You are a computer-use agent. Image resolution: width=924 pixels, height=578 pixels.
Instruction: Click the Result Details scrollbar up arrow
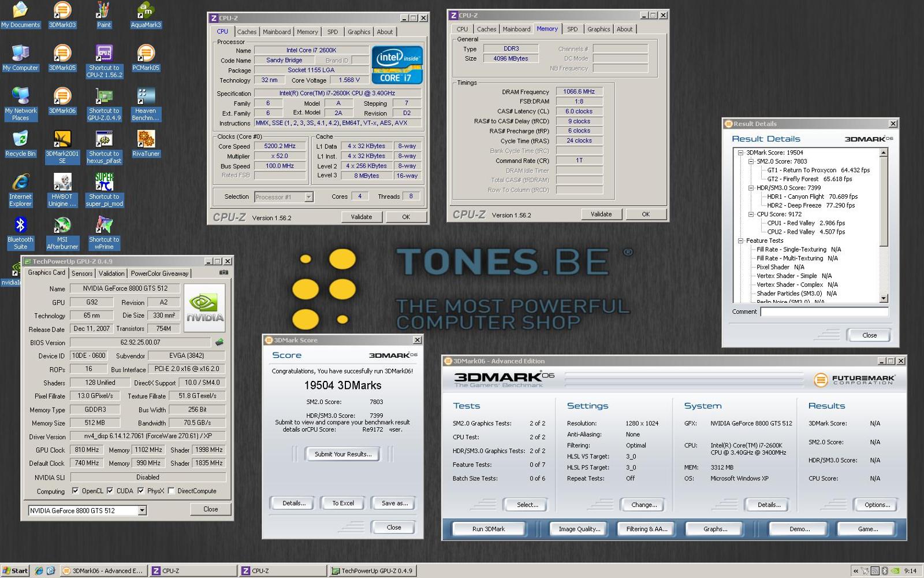pyautogui.click(x=883, y=153)
